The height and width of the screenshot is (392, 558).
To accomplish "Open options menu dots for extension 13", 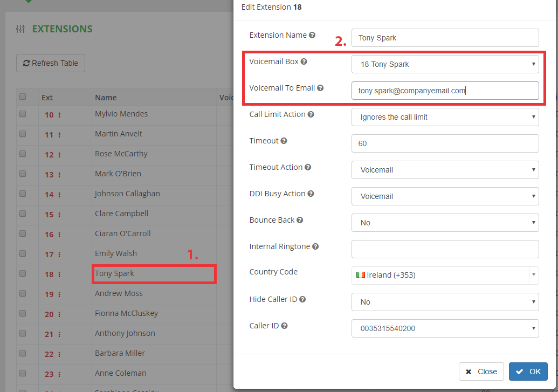I will click(x=59, y=175).
